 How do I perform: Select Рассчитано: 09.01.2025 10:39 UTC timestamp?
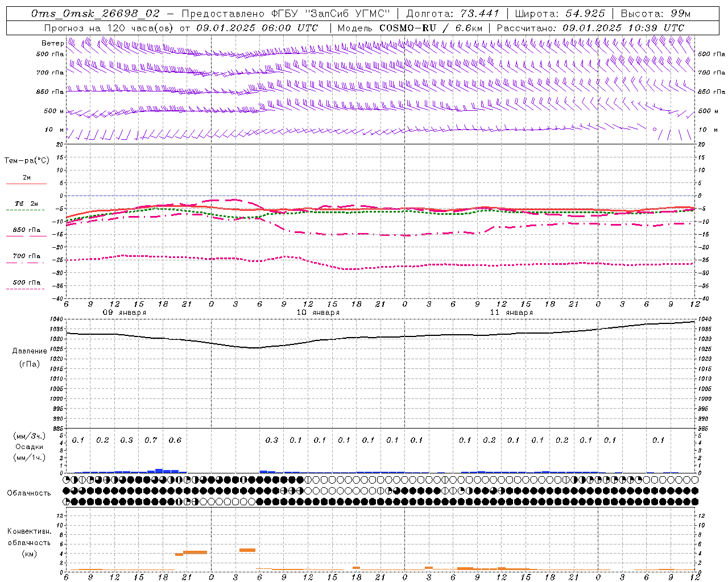[x=590, y=28]
